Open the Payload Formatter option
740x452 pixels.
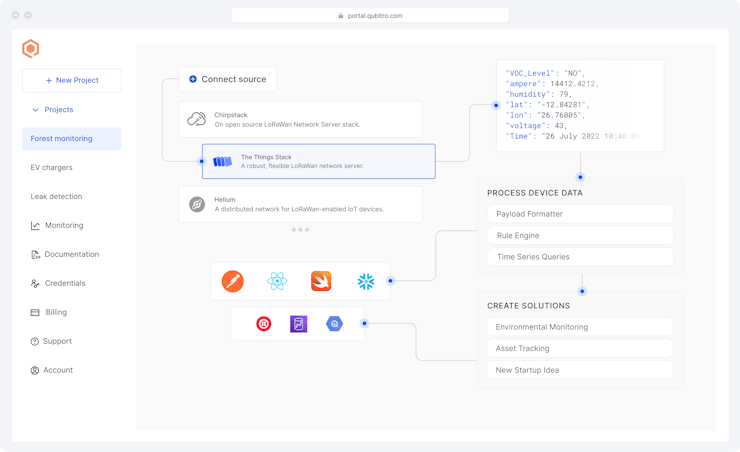(580, 214)
